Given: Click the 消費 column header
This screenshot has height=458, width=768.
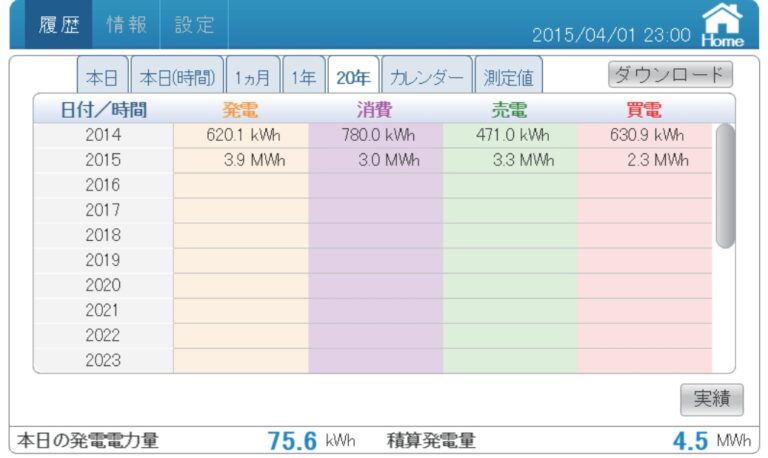Looking at the screenshot, I should [x=375, y=109].
